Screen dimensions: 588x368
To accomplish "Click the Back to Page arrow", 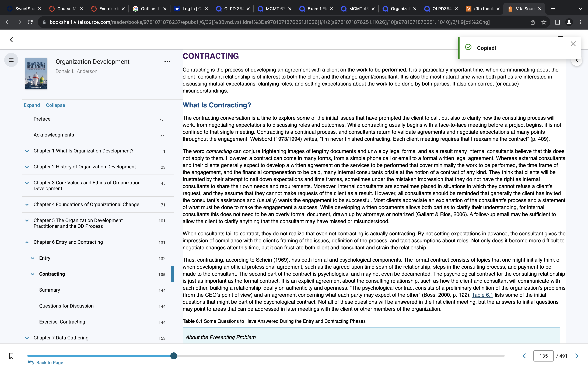I will [31, 362].
